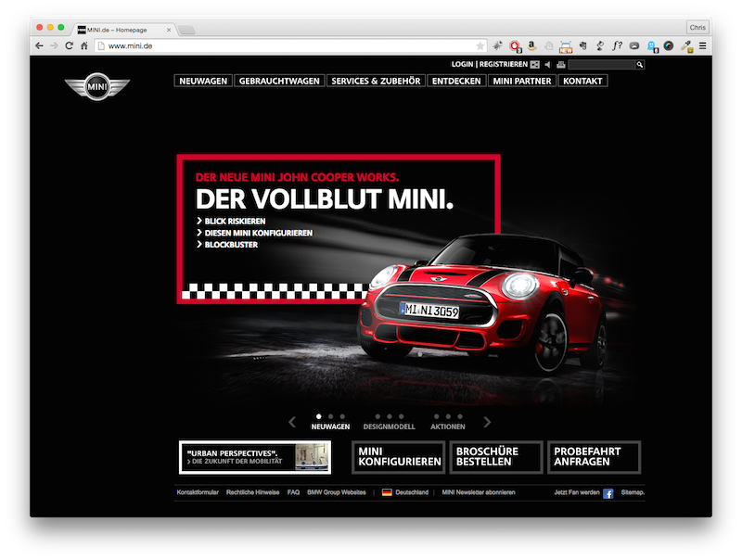
Task: Click the Amazon extension icon
Action: click(531, 45)
